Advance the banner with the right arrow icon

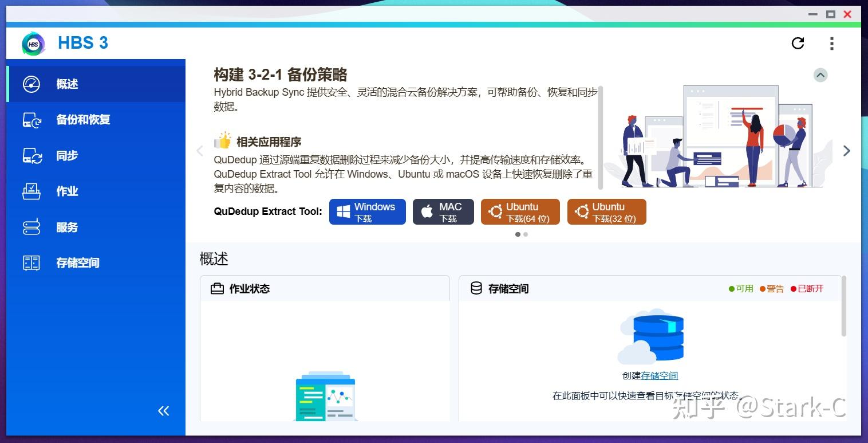click(846, 150)
